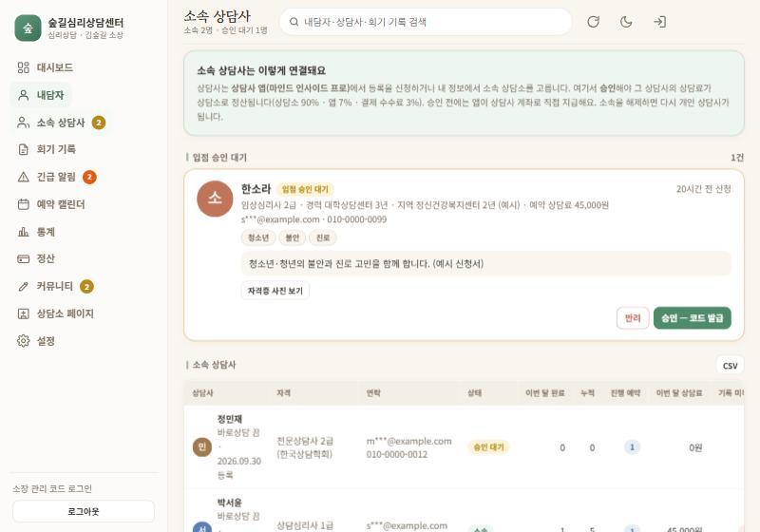Screen dimensions: 760x532
Task: Click the 소속 상담사 people icon
Action: (23, 123)
